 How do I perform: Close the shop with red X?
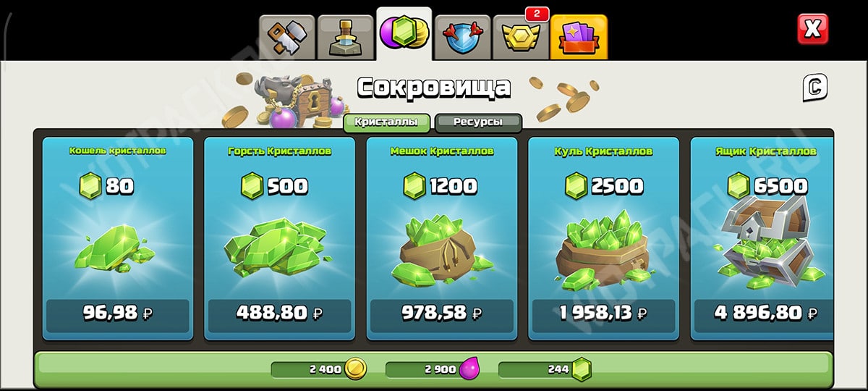tap(812, 29)
